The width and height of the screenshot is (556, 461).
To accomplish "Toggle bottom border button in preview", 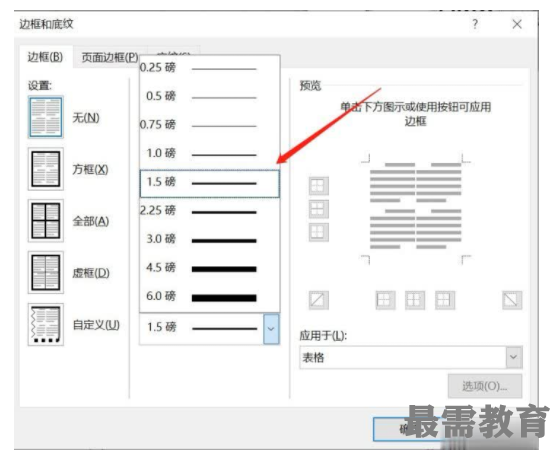I will (319, 232).
